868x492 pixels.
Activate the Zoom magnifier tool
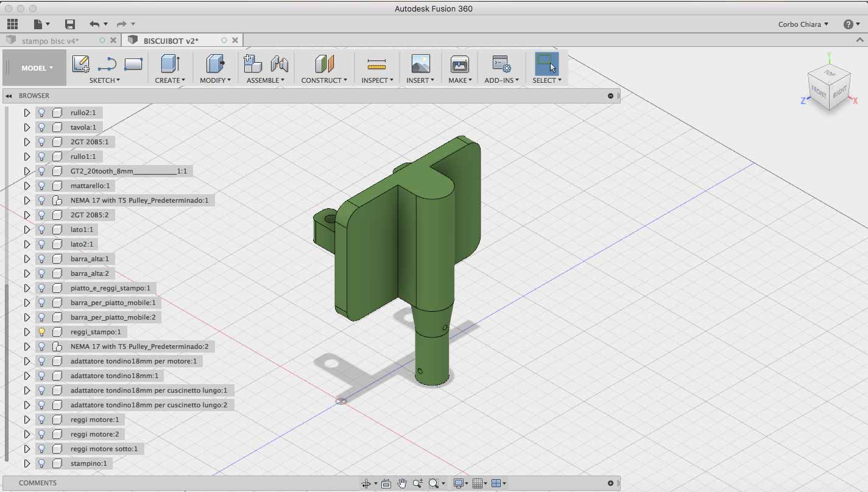pyautogui.click(x=417, y=483)
